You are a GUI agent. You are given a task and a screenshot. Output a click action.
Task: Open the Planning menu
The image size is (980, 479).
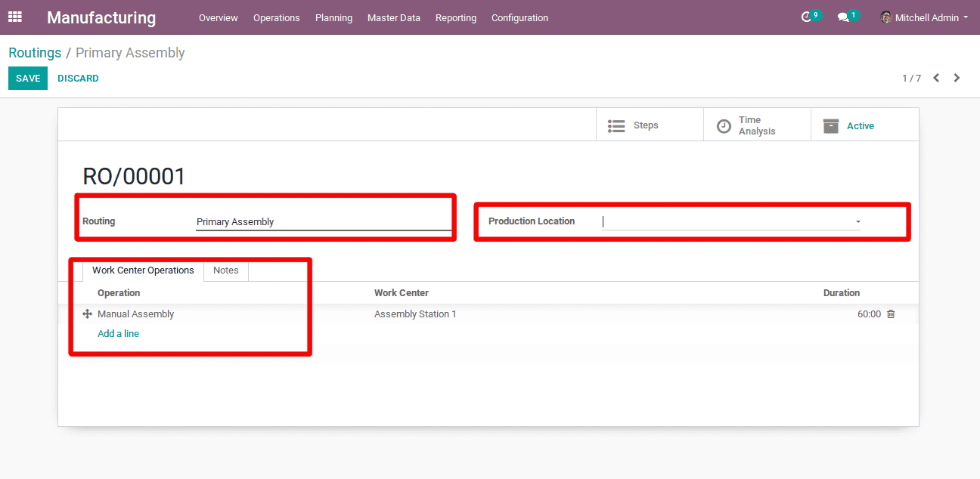[333, 17]
